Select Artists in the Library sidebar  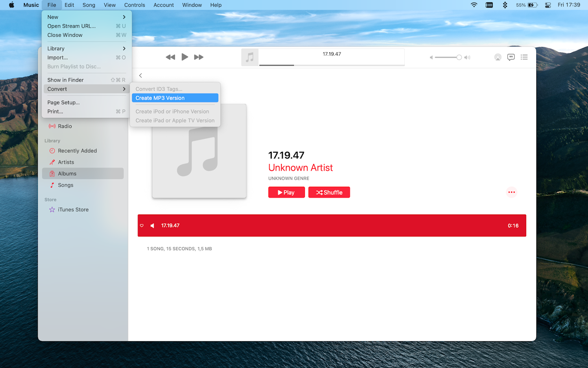65,162
